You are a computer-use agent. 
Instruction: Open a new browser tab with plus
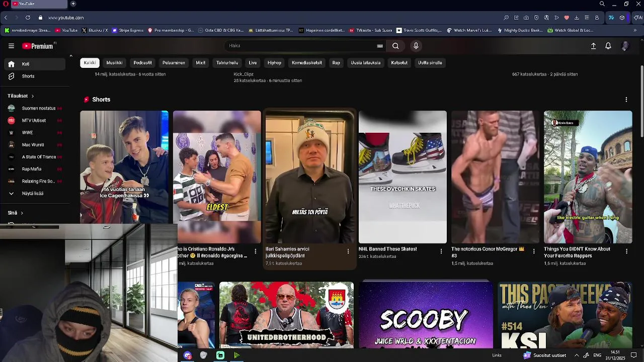[73, 4]
